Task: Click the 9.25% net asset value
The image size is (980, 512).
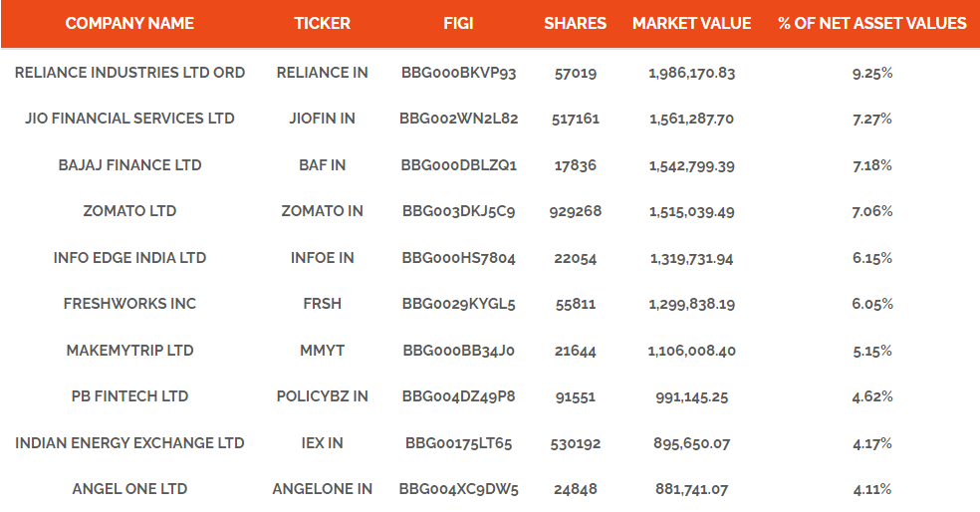Action: (x=871, y=73)
